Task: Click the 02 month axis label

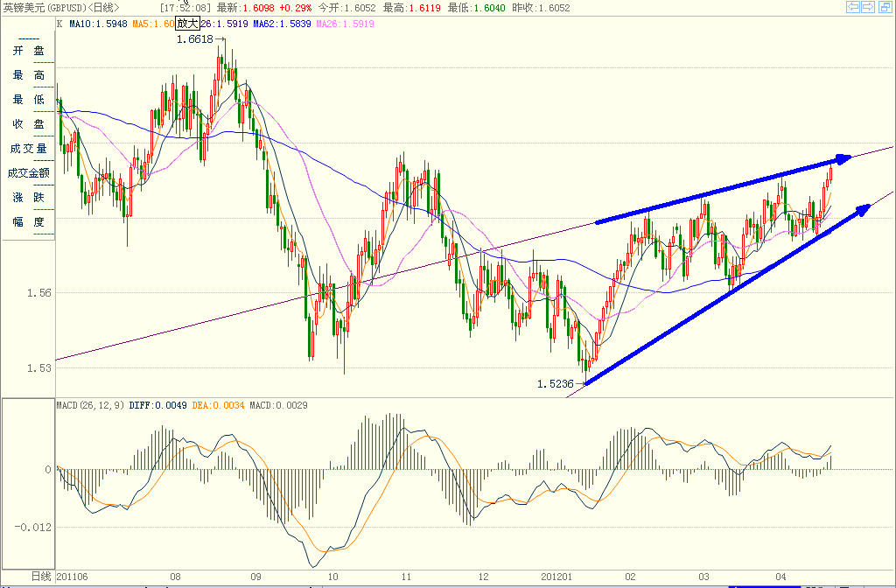Action: 630,577
